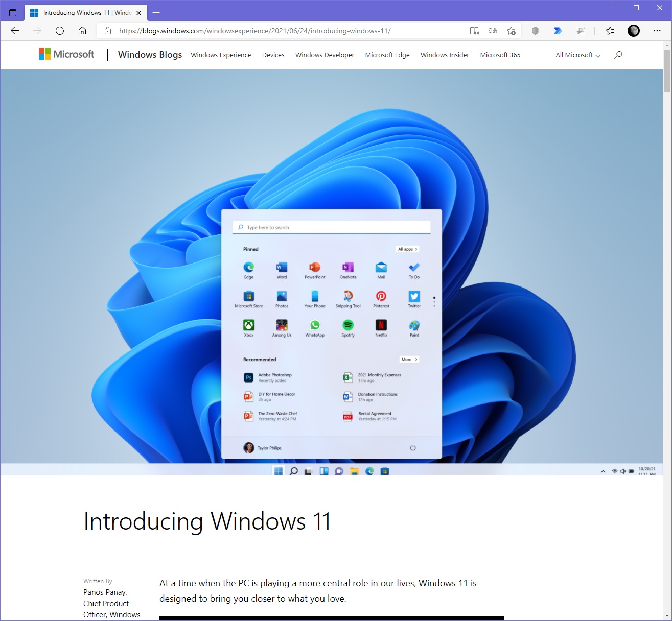Go to the browser home page

82,31
